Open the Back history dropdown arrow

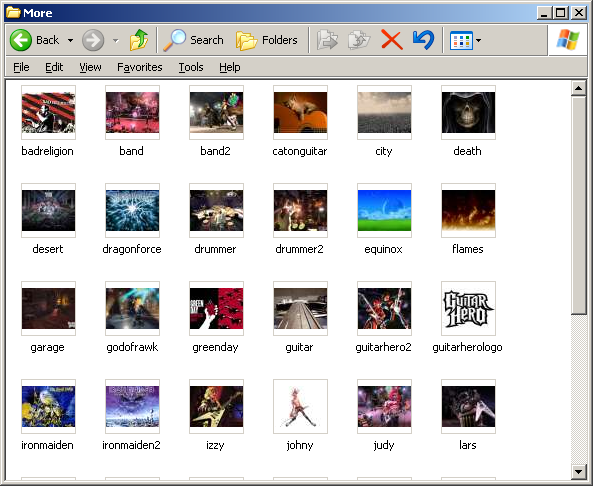point(70,40)
